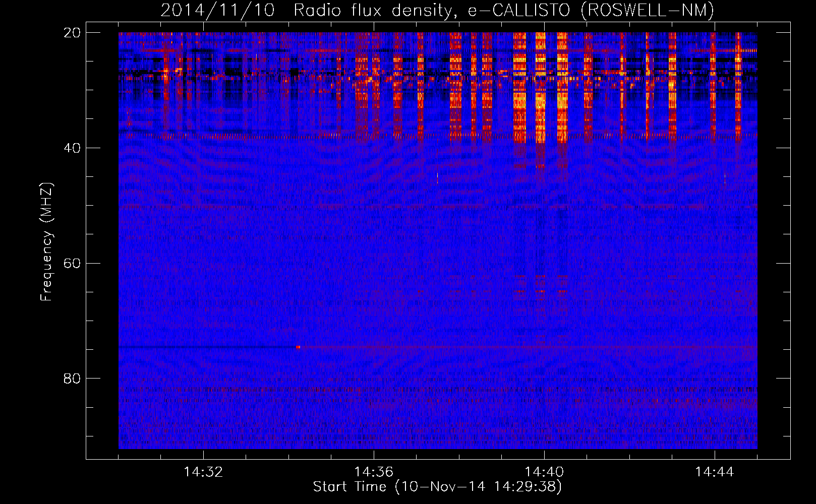Click the 60 frequency tick label
Image resolution: width=816 pixels, height=504 pixels.
(72, 263)
